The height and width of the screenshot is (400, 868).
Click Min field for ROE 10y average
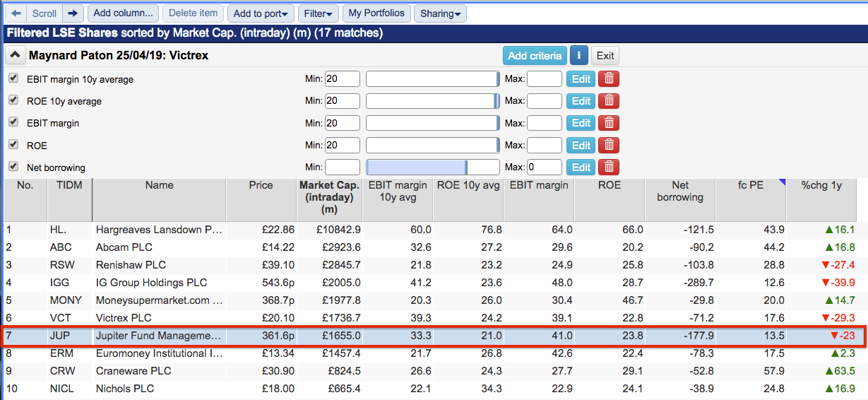tap(343, 101)
